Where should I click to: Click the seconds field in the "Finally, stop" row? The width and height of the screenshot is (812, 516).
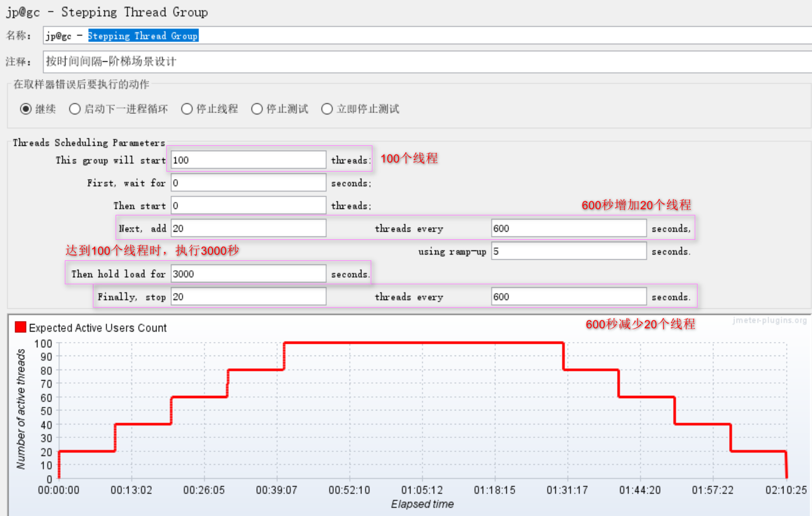569,297
